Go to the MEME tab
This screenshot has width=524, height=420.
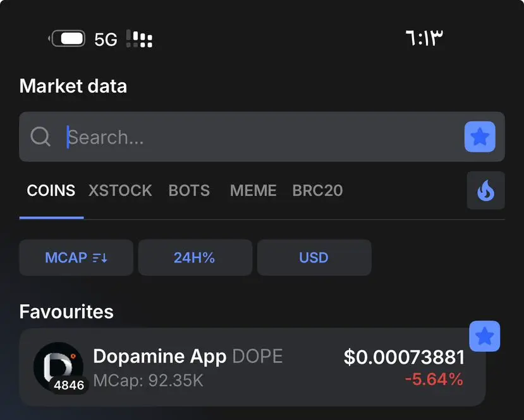coord(253,190)
